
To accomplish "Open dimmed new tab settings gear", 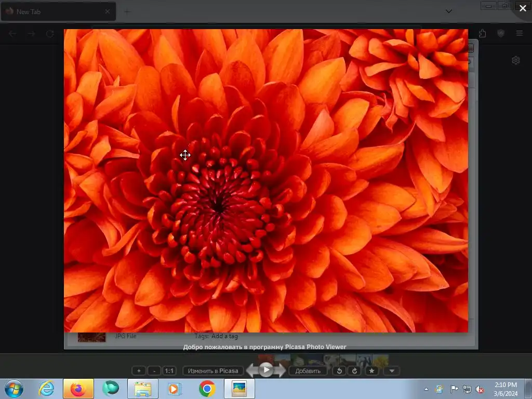I will point(516,60).
